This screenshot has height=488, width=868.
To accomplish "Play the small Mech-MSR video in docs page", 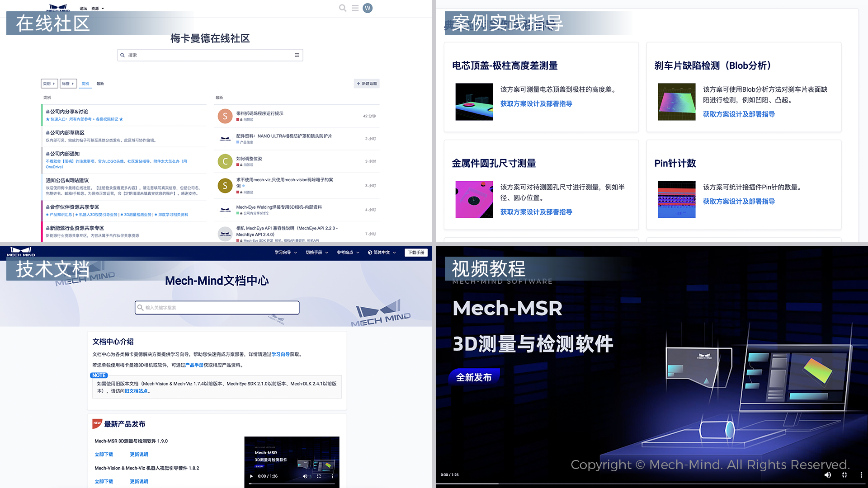I will click(251, 476).
